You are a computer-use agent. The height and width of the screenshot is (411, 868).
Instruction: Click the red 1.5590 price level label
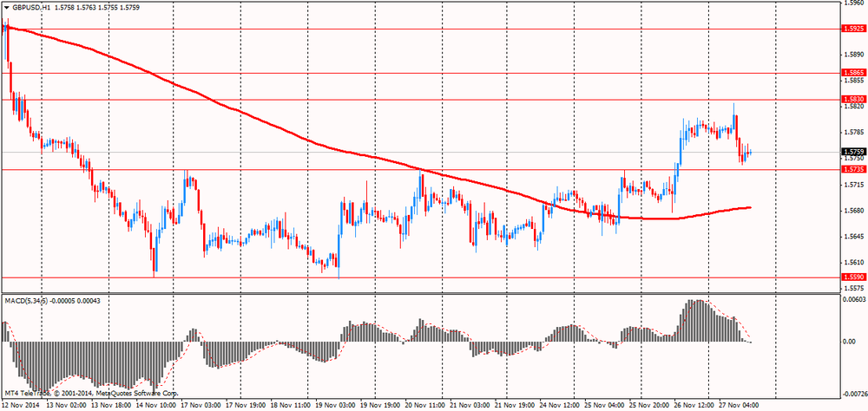853,277
